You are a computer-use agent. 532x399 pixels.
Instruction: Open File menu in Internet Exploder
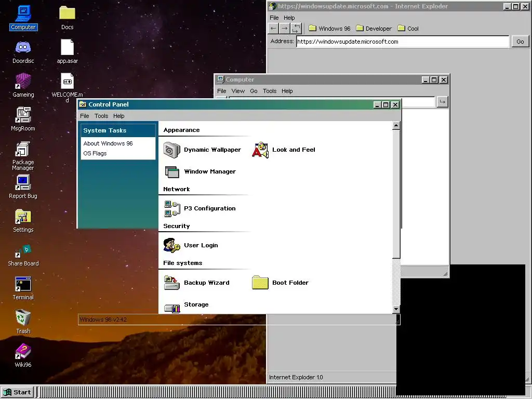(x=274, y=18)
